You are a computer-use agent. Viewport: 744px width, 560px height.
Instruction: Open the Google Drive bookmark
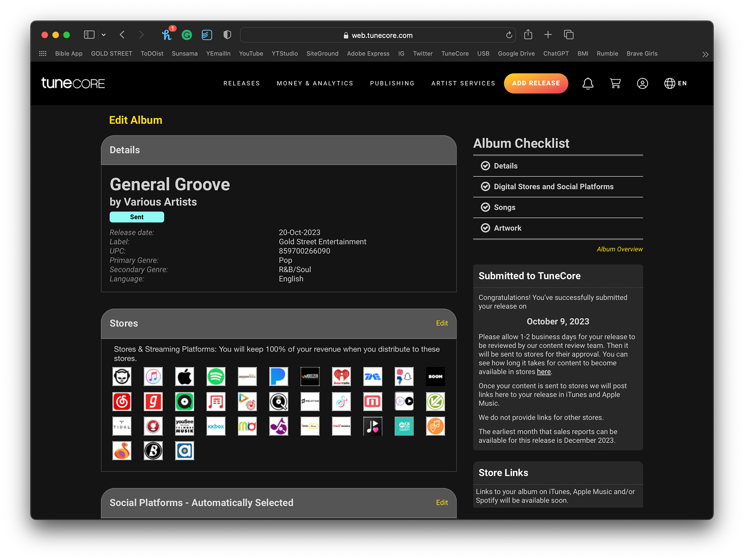click(516, 53)
